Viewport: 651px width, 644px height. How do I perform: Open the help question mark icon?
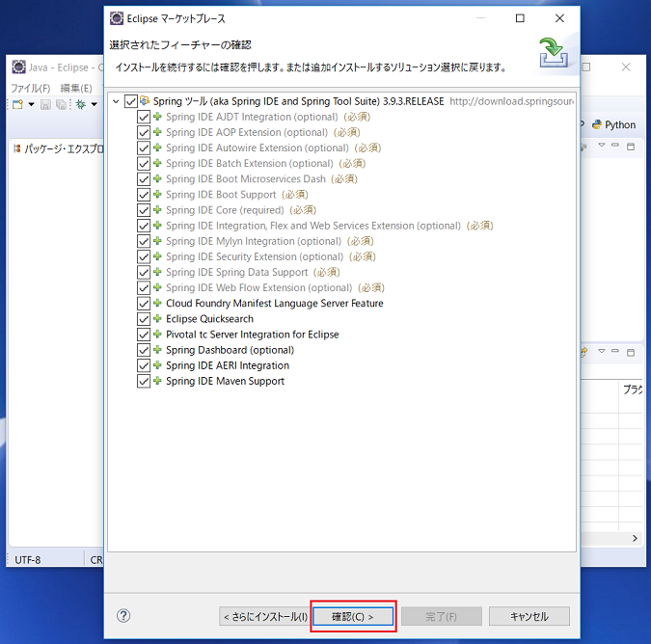(123, 616)
